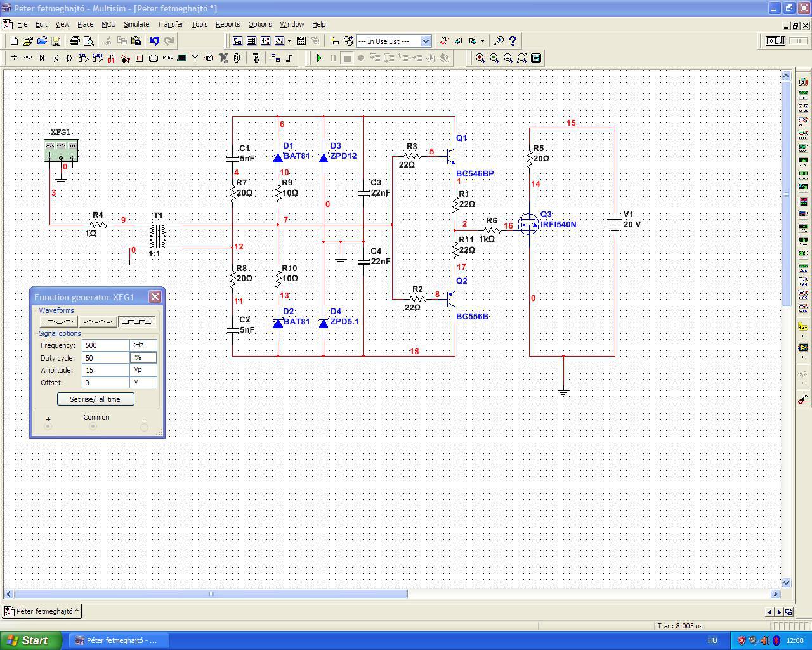Viewport: 812px width, 650px height.
Task: Click the Place Source component icon
Action: click(x=14, y=58)
